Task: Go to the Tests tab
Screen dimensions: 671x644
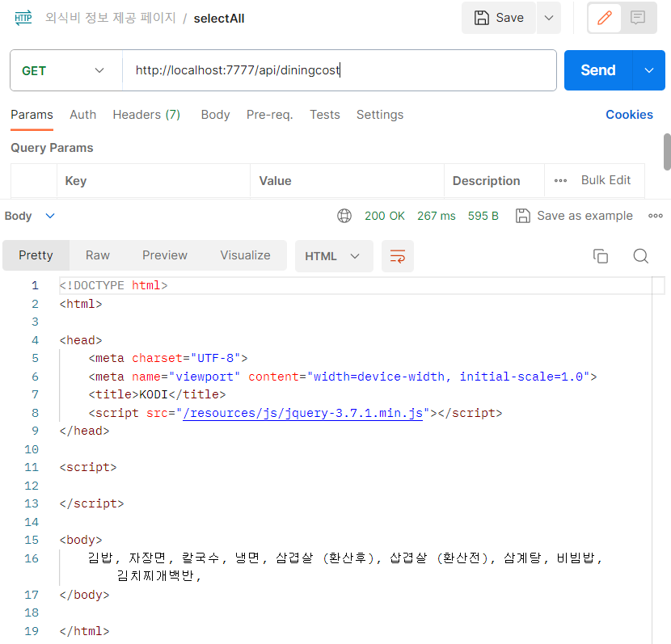Action: [x=325, y=115]
